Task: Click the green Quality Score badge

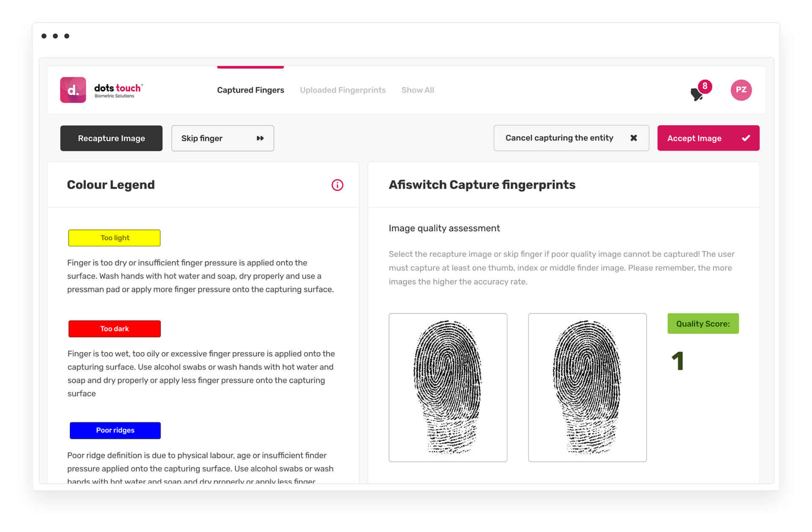Action: tap(703, 324)
